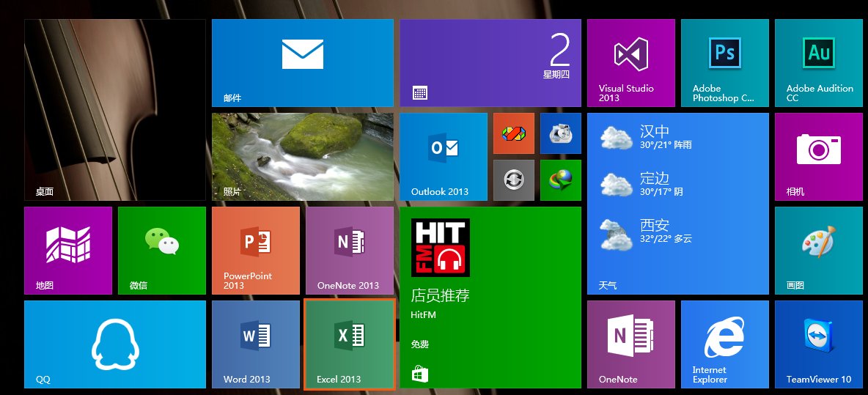Image resolution: width=868 pixels, height=395 pixels.
Task: Launch 微信 WeChat
Action: [x=161, y=251]
